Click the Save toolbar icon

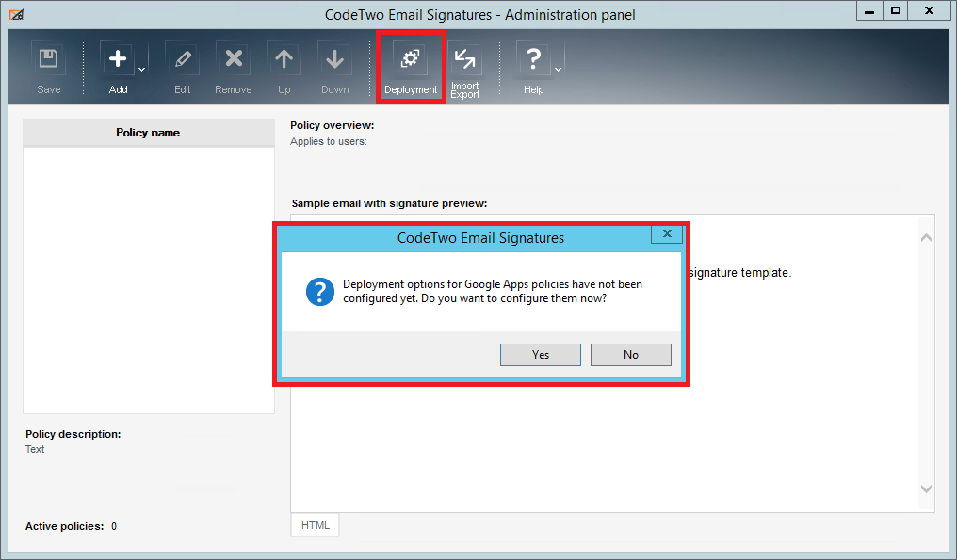click(x=48, y=58)
